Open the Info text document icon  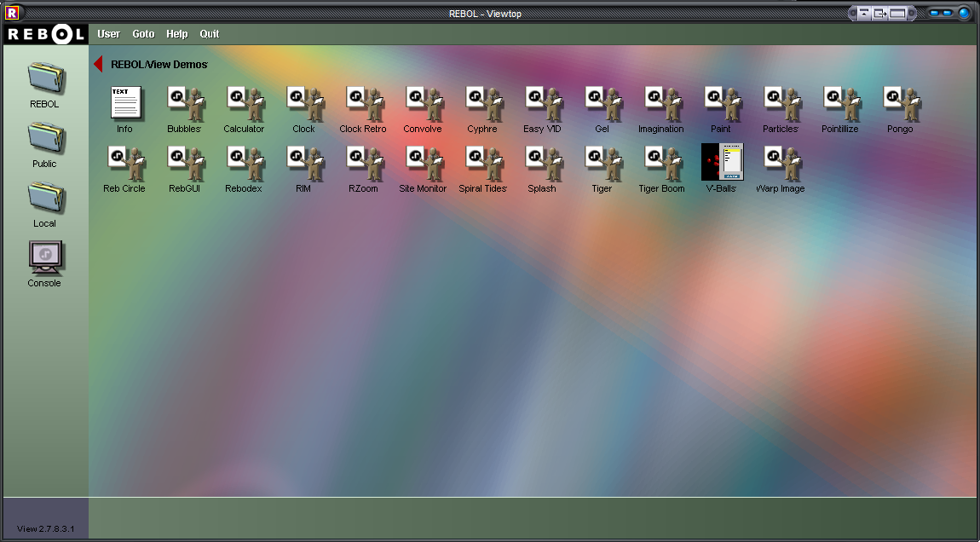click(x=125, y=103)
